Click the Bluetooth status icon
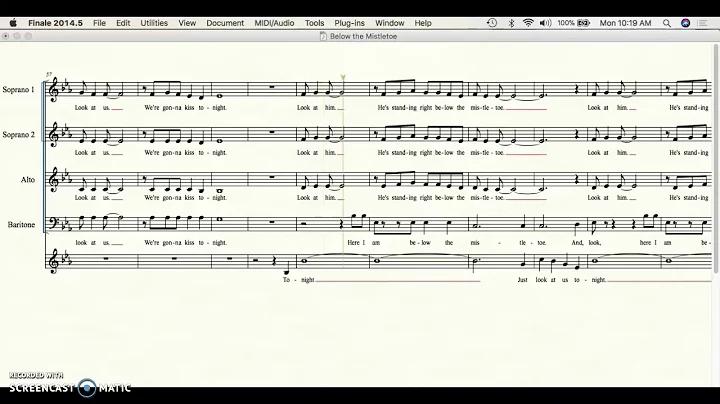The height and width of the screenshot is (404, 720). [x=511, y=23]
